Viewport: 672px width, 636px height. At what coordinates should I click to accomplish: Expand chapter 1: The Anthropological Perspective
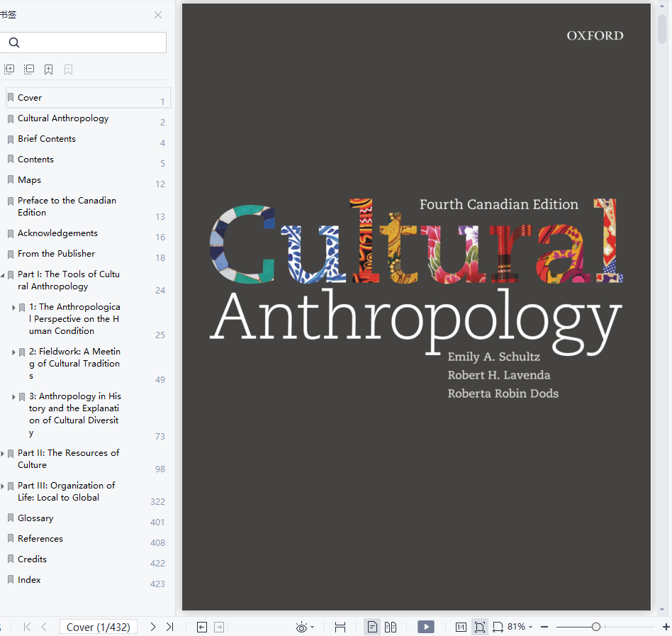[x=13, y=307]
